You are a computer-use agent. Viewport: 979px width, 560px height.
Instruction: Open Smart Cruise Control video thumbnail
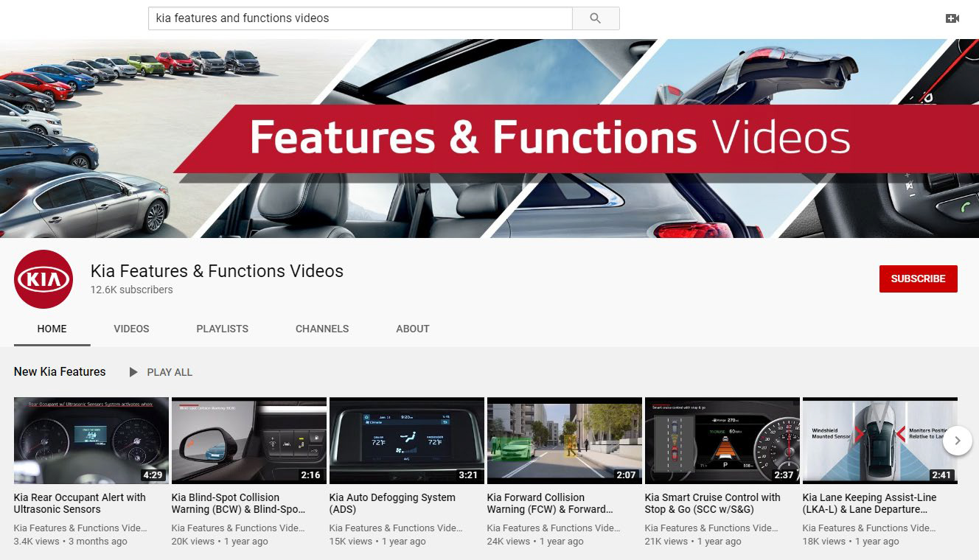tap(722, 441)
